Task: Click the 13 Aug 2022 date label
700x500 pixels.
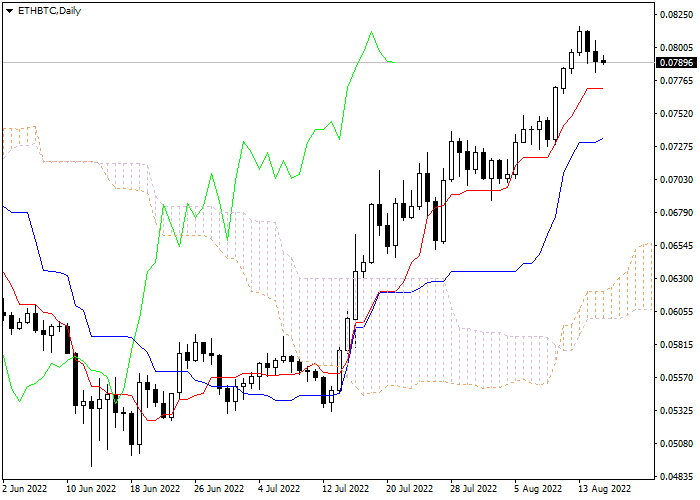Action: point(605,489)
